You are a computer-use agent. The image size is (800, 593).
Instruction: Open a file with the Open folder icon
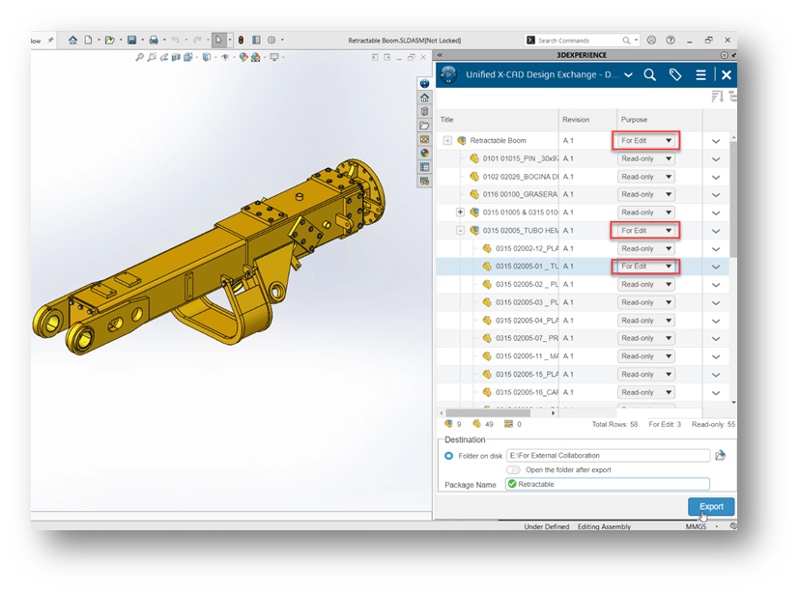point(109,40)
